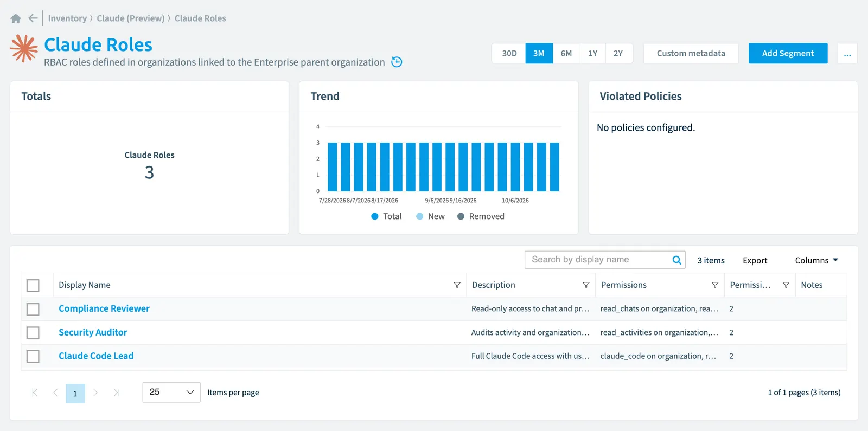Open the history clock icon beside description

click(397, 62)
